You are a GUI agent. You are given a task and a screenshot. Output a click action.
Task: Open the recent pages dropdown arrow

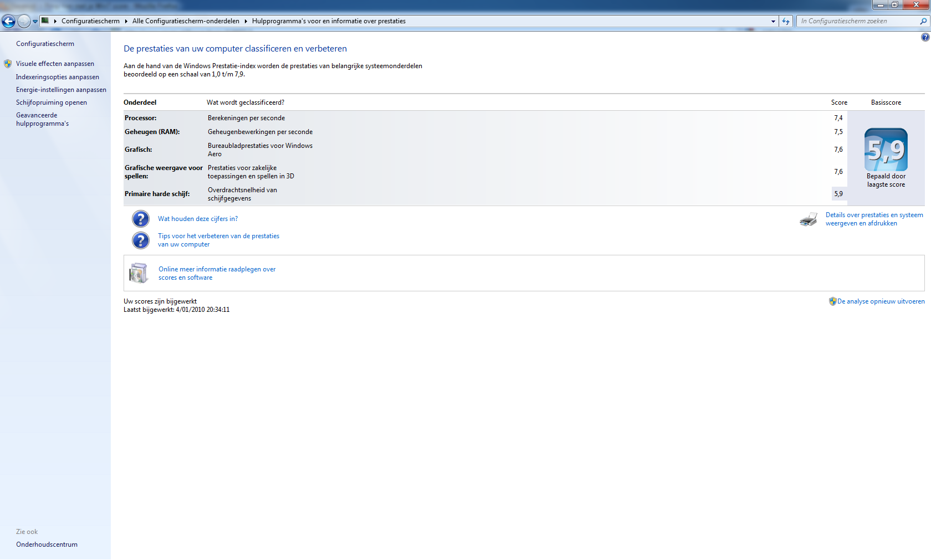click(x=35, y=22)
